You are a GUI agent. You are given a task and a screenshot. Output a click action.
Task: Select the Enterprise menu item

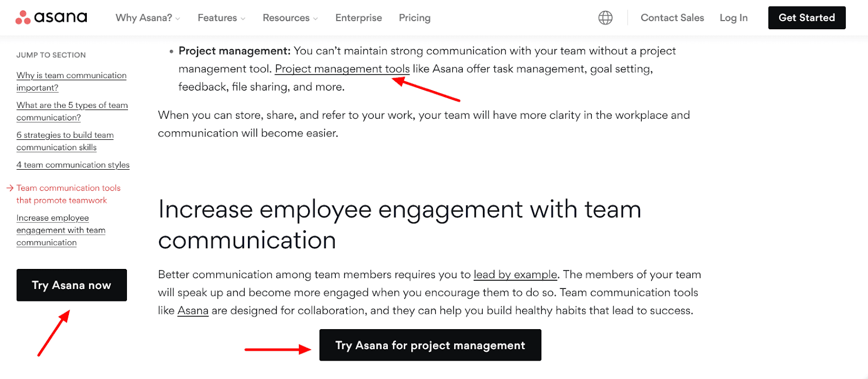pos(359,17)
